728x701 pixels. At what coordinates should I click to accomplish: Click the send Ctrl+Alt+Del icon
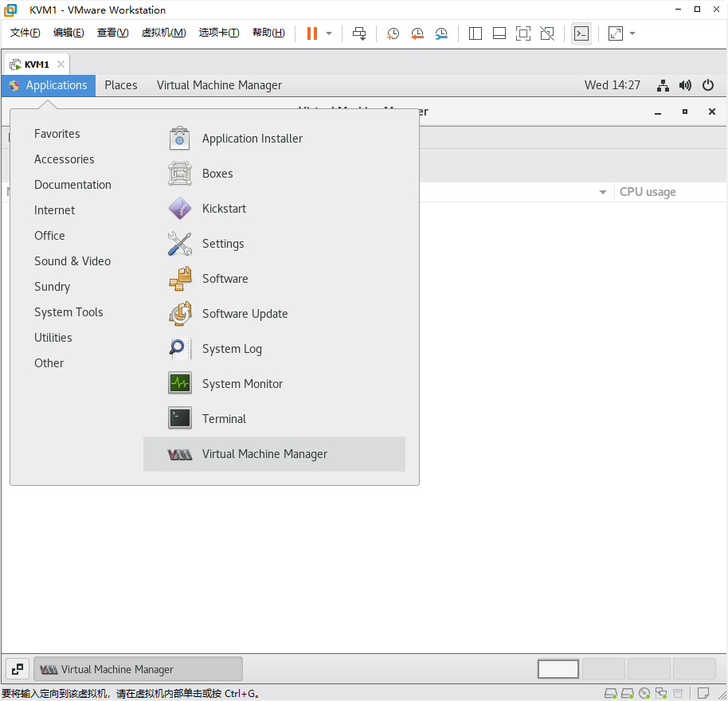coord(359,33)
